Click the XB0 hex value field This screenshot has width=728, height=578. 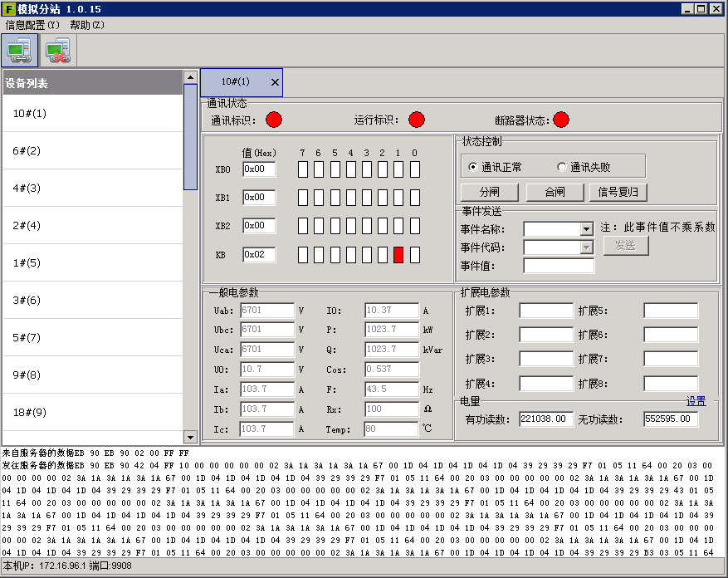click(x=259, y=169)
